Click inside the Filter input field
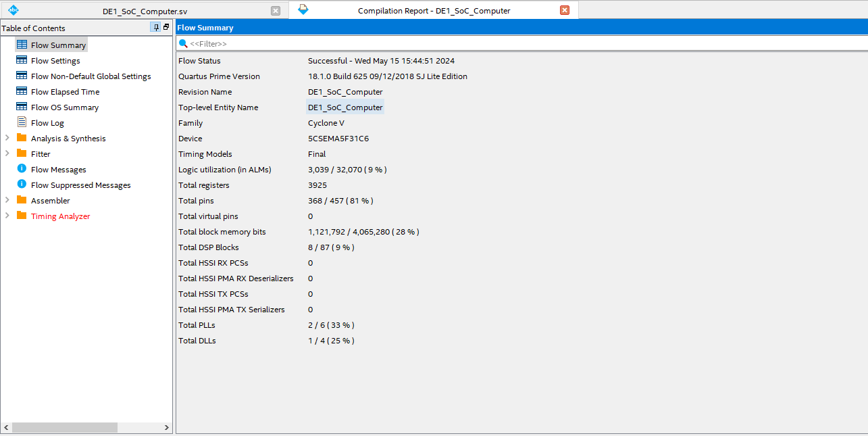The width and height of the screenshot is (868, 436). coord(521,44)
